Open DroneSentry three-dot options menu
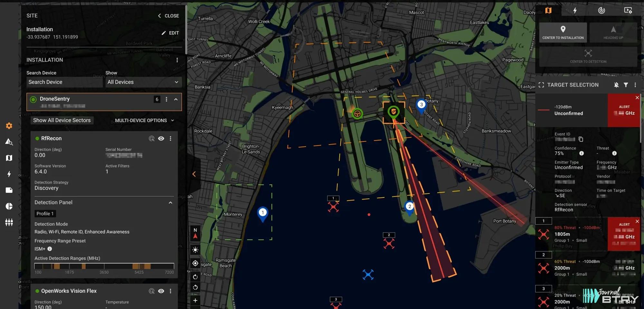The height and width of the screenshot is (309, 644). coord(166,99)
